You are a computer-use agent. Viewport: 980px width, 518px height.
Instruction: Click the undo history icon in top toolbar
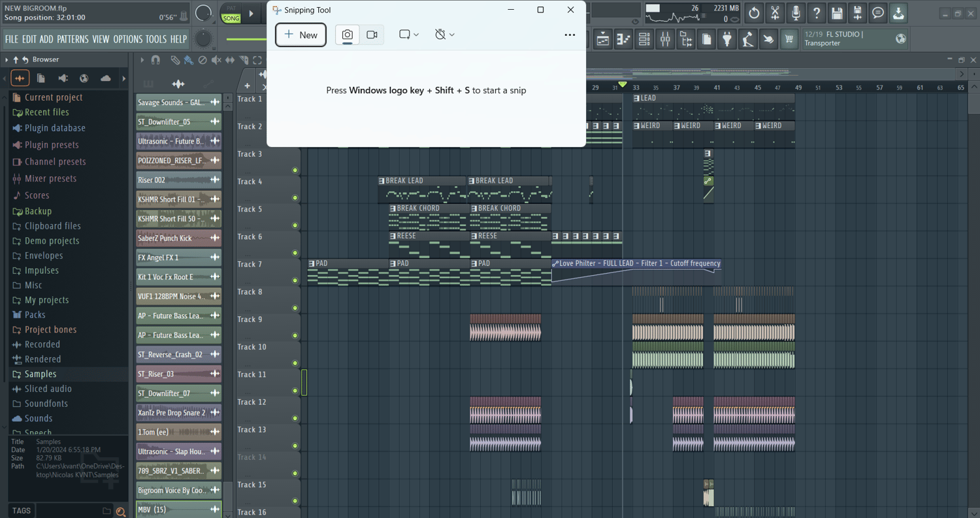pos(754,13)
